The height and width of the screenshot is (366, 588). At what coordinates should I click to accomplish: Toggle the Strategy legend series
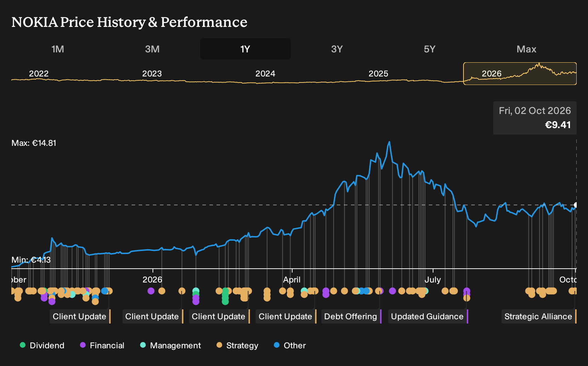[x=237, y=345]
